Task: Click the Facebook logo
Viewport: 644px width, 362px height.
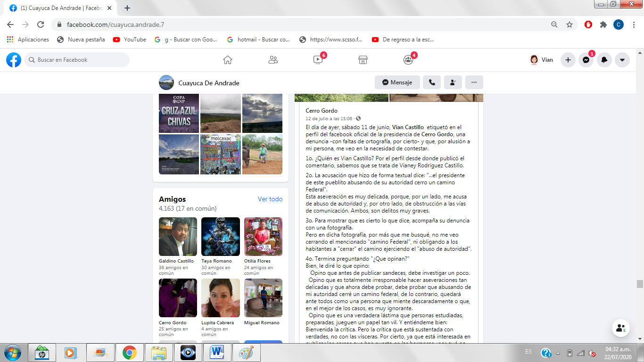Action: tap(14, 60)
